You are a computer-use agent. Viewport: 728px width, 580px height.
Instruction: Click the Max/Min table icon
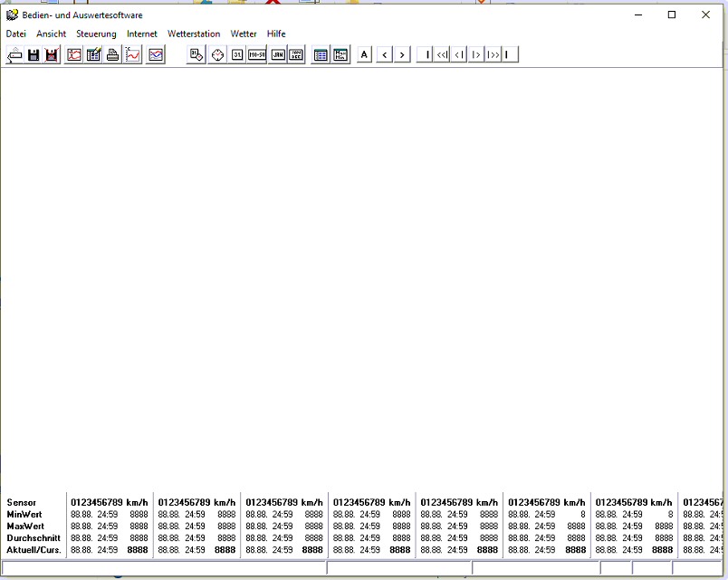340,55
